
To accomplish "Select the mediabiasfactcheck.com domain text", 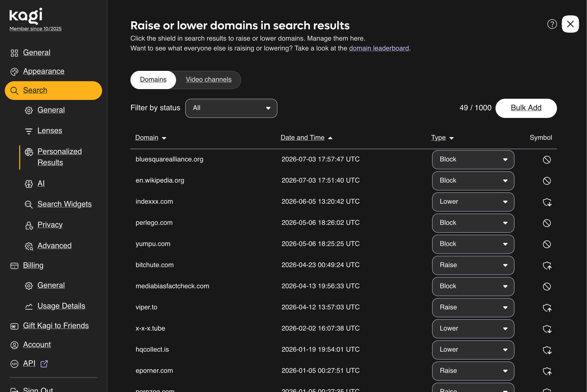I will (172, 286).
